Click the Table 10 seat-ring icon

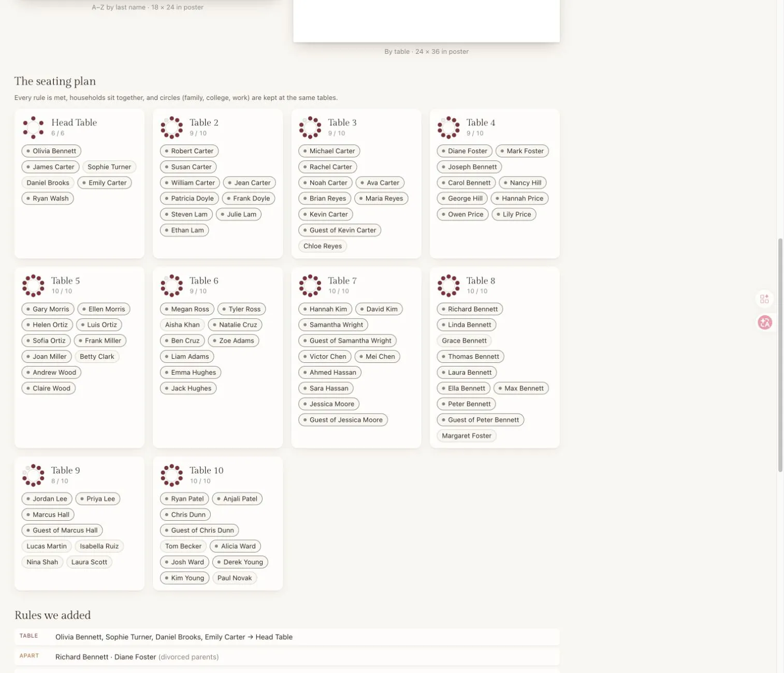tap(171, 475)
